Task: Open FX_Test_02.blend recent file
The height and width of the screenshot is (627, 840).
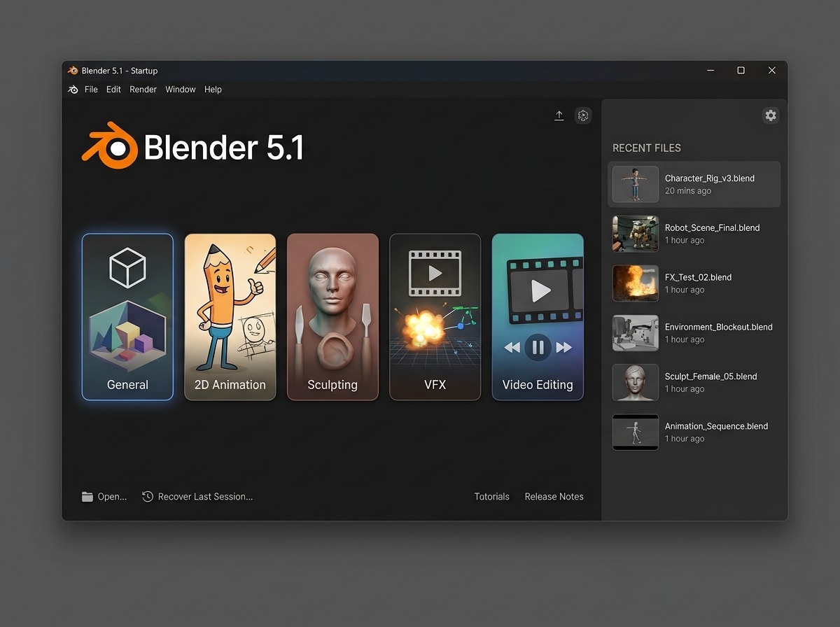Action: 694,283
